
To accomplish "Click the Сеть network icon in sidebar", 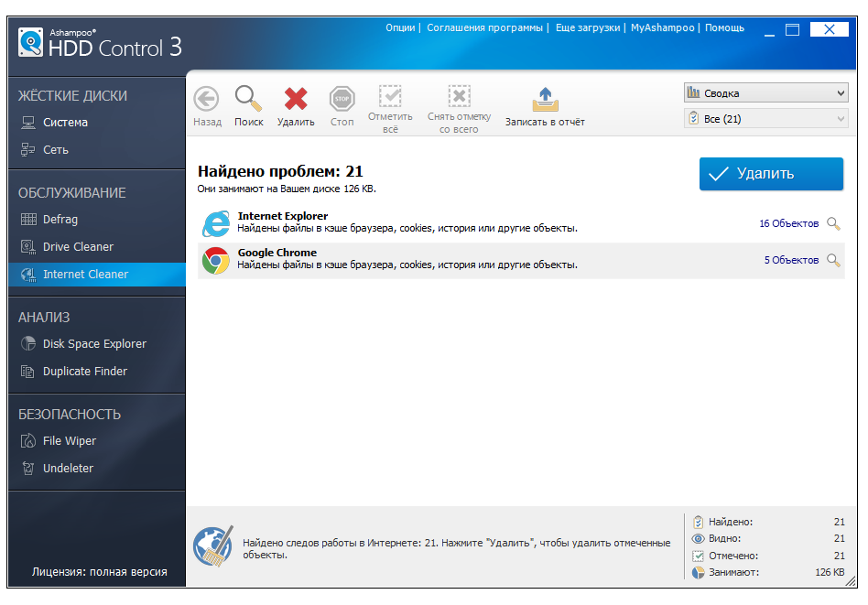I will (27, 149).
